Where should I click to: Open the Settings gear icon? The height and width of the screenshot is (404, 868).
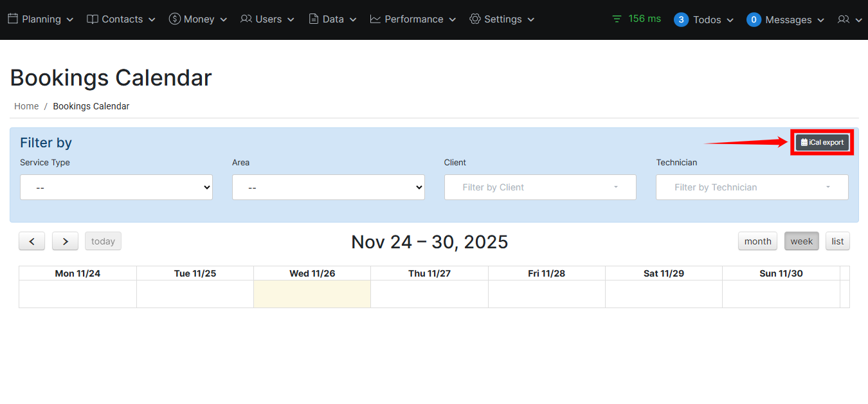475,19
